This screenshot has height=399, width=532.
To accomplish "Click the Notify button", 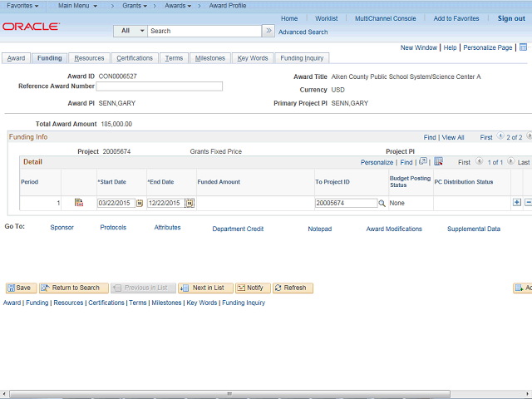I will [253, 288].
